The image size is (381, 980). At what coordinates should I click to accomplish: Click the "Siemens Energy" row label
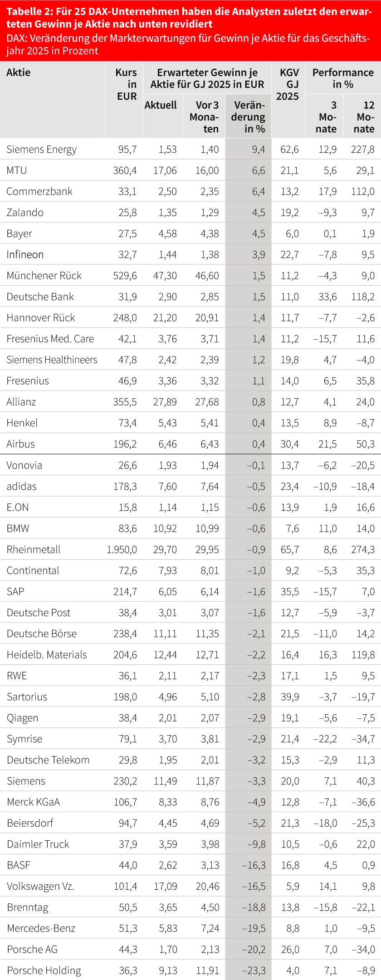pyautogui.click(x=42, y=150)
